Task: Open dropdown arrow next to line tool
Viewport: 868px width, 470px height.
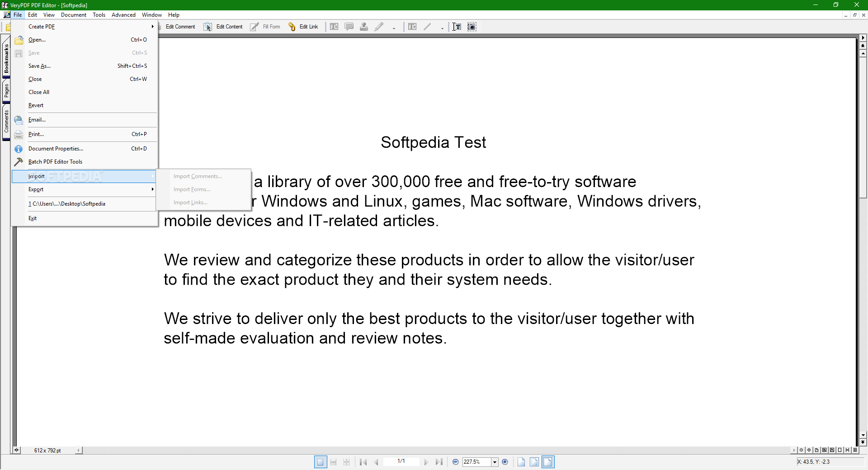Action: click(442, 28)
